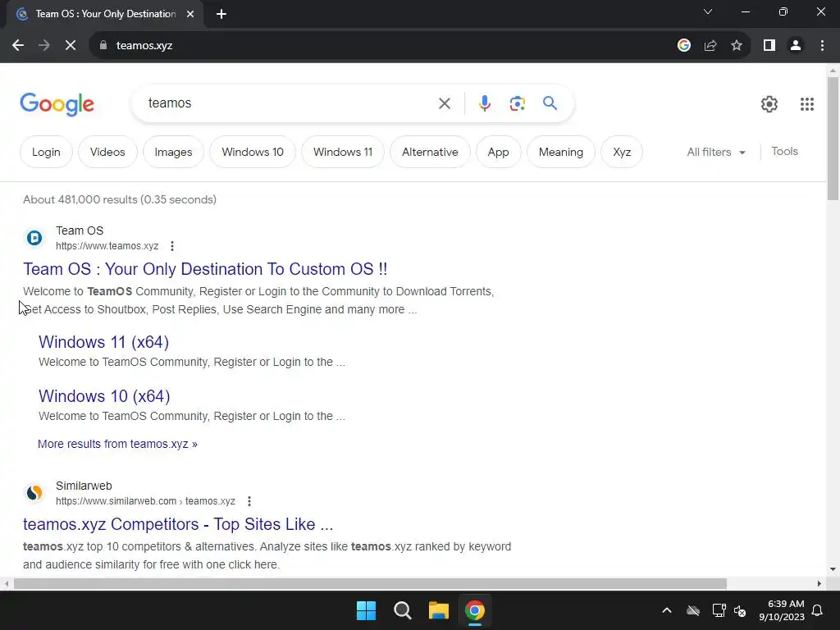Expand the All filters dropdown
The image size is (840, 630).
click(715, 152)
